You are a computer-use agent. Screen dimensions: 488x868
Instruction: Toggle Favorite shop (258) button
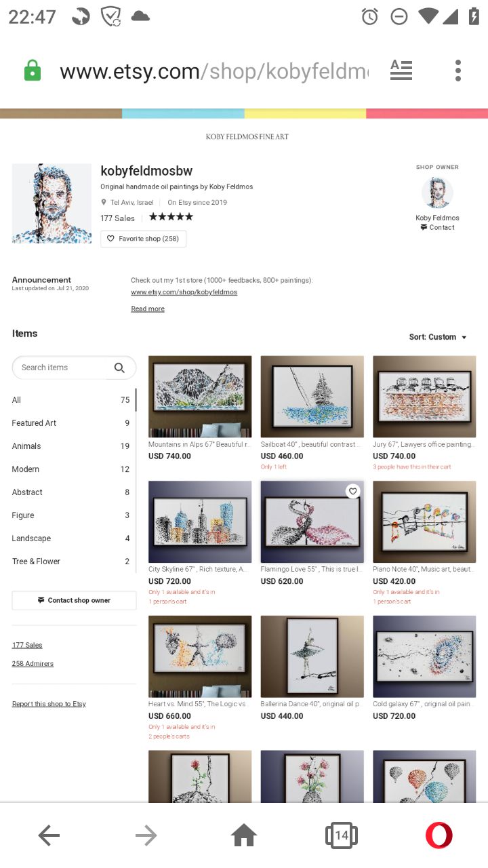(x=143, y=239)
